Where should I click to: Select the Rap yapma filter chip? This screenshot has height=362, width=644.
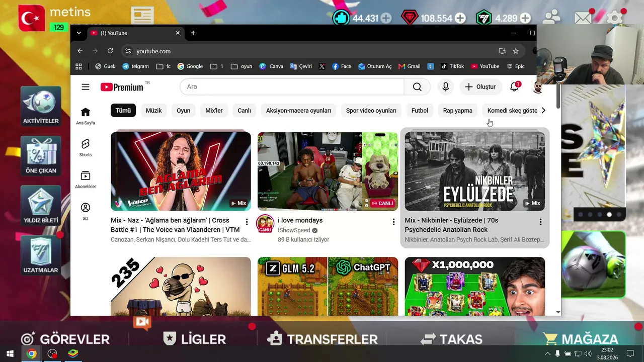[x=458, y=111]
